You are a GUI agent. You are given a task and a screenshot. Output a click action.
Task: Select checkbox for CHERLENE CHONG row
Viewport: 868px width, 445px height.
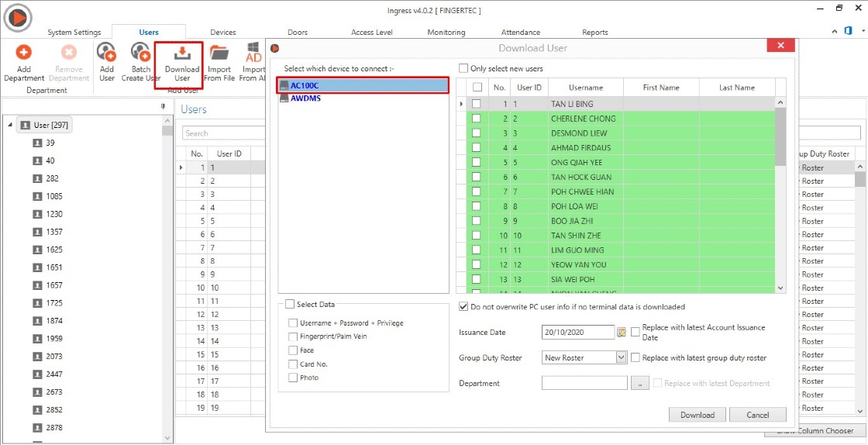[x=477, y=119]
